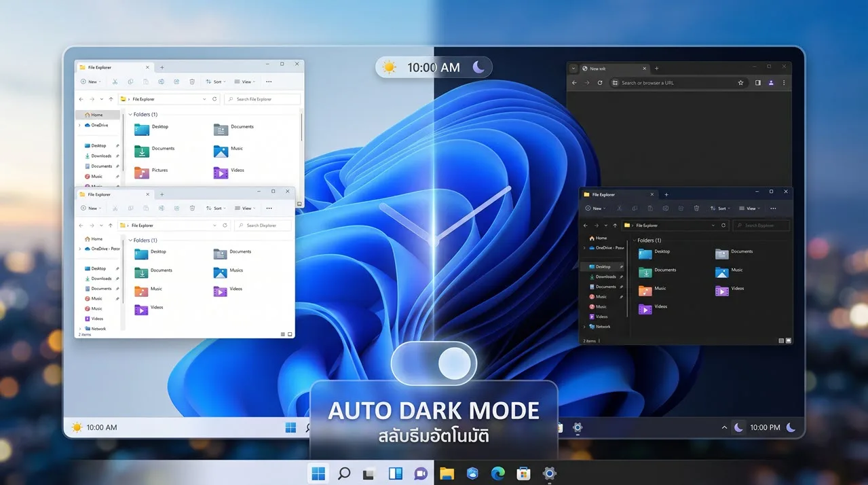Image resolution: width=868 pixels, height=485 pixels.
Task: Click Rename icon in lower light Explorer toolbar
Action: tap(162, 208)
